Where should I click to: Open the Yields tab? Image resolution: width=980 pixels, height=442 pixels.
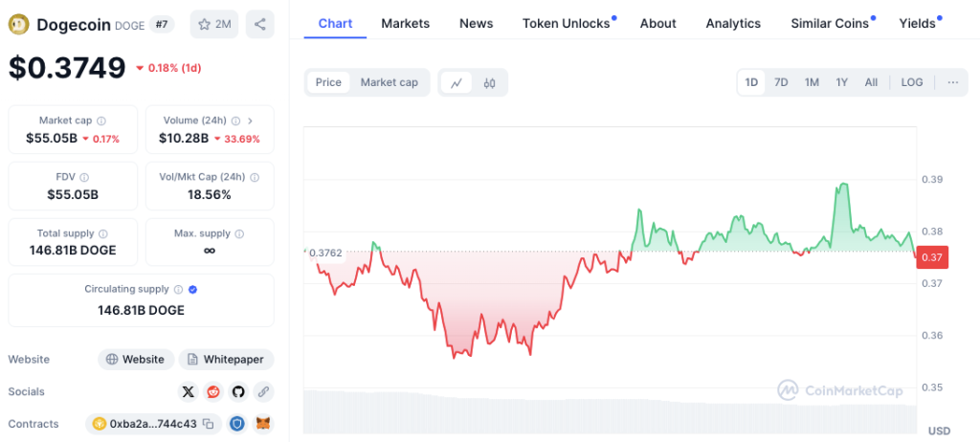918,24
